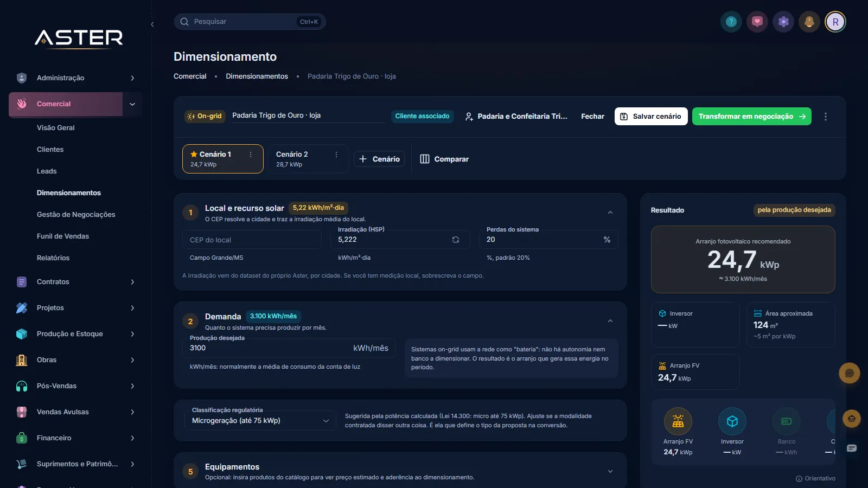The width and height of the screenshot is (868, 488).
Task: Collapse the Local e recurso solar section
Action: point(610,213)
